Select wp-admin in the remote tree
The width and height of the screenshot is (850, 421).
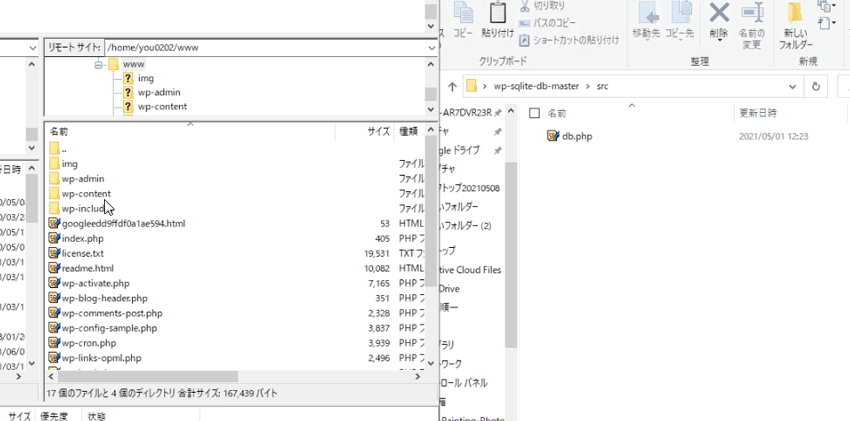point(159,93)
